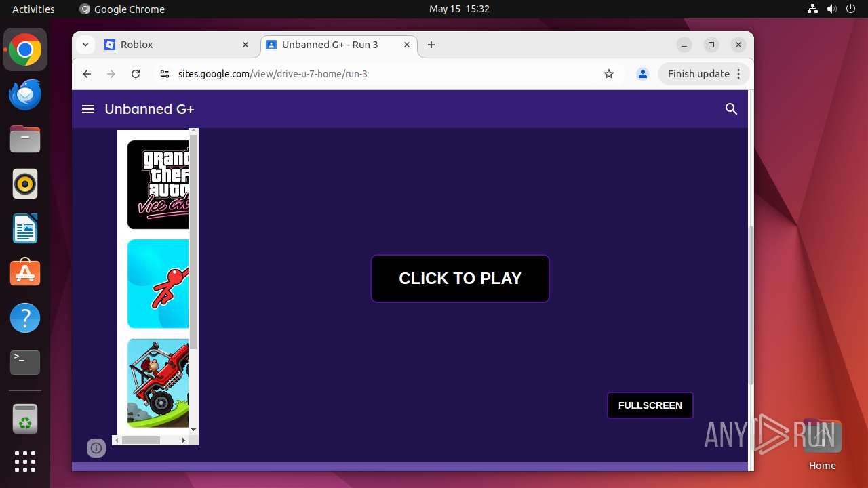Click game list scroll-down arrow

click(x=193, y=430)
